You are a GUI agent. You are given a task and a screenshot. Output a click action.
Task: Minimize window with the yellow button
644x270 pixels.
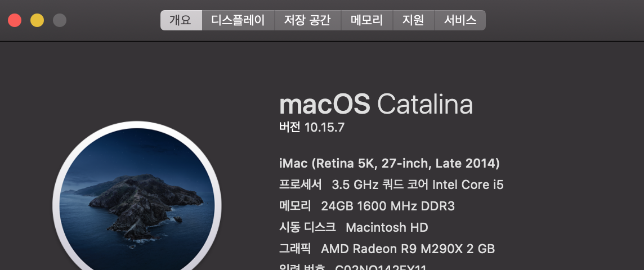point(37,21)
